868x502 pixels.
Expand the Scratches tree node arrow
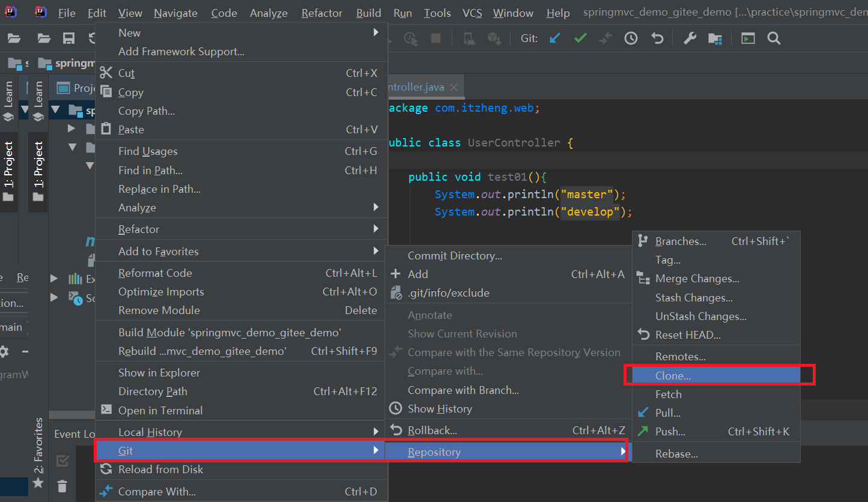[x=55, y=297]
